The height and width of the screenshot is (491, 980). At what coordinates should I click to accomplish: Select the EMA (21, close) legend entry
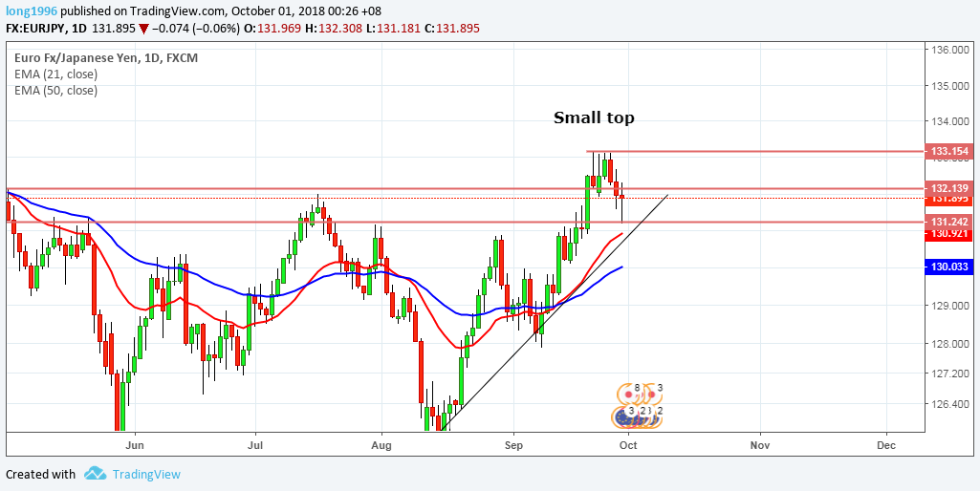(55, 75)
